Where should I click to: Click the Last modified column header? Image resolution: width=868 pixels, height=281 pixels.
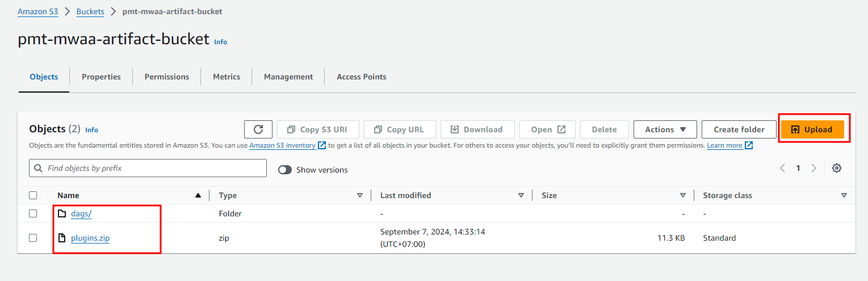[x=405, y=195]
